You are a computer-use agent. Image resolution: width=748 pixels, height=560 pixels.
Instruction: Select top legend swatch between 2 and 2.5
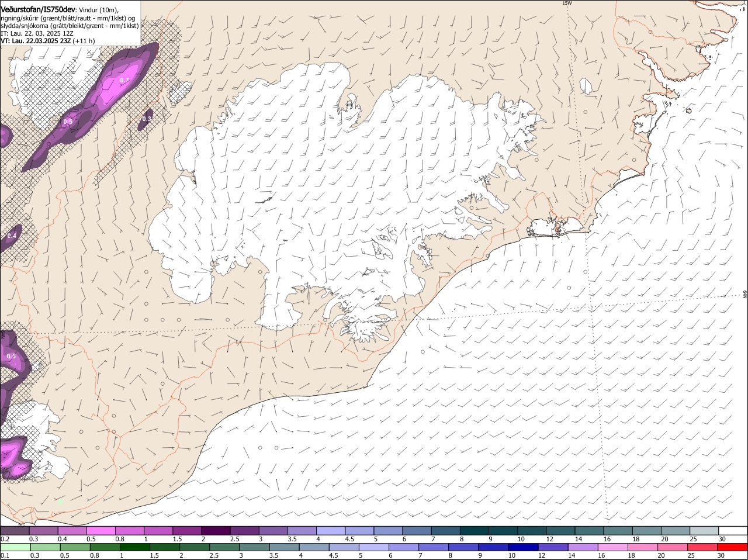(216, 531)
